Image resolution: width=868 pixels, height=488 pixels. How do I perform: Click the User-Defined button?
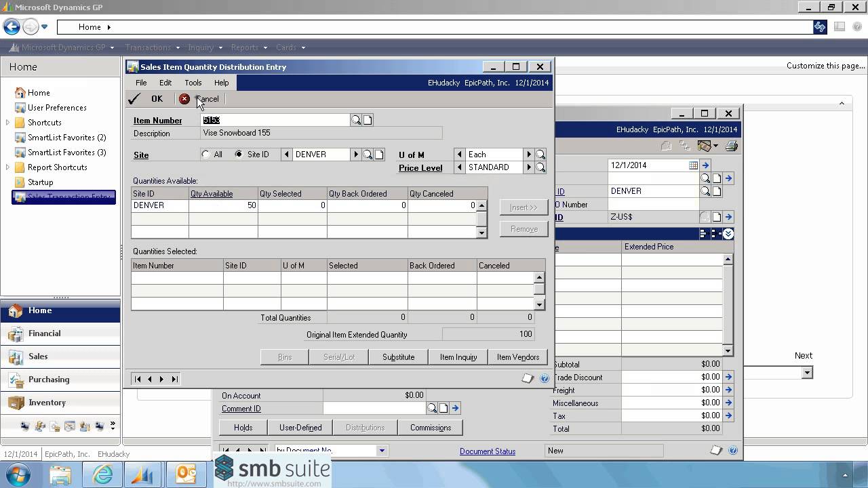click(x=300, y=428)
